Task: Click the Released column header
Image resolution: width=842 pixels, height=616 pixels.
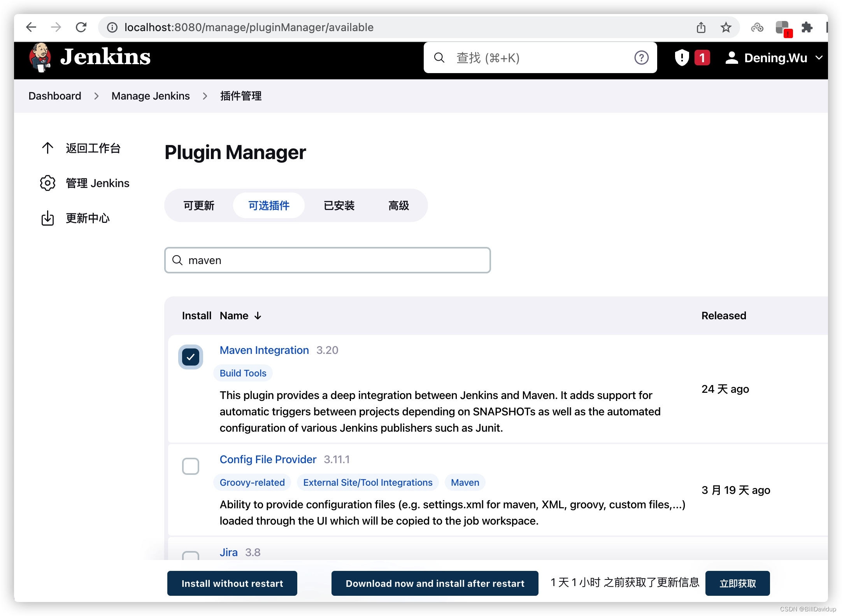Action: (724, 316)
